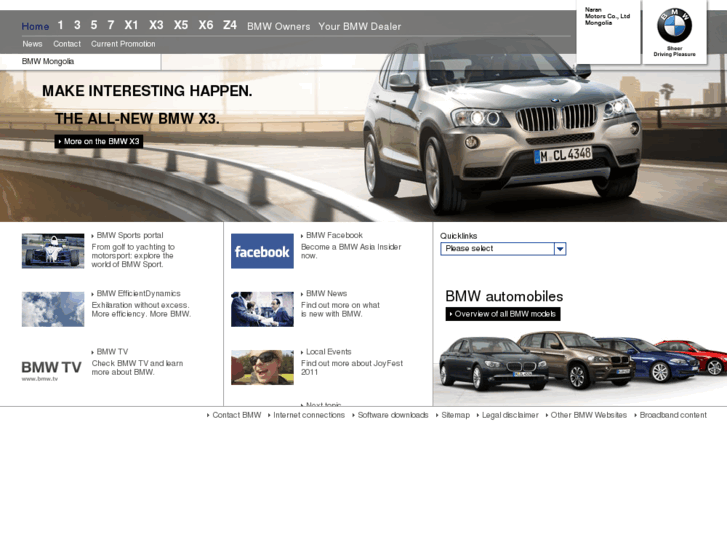The width and height of the screenshot is (727, 545).
Task: Click 'Find out more on what is new' text
Action: (x=340, y=309)
